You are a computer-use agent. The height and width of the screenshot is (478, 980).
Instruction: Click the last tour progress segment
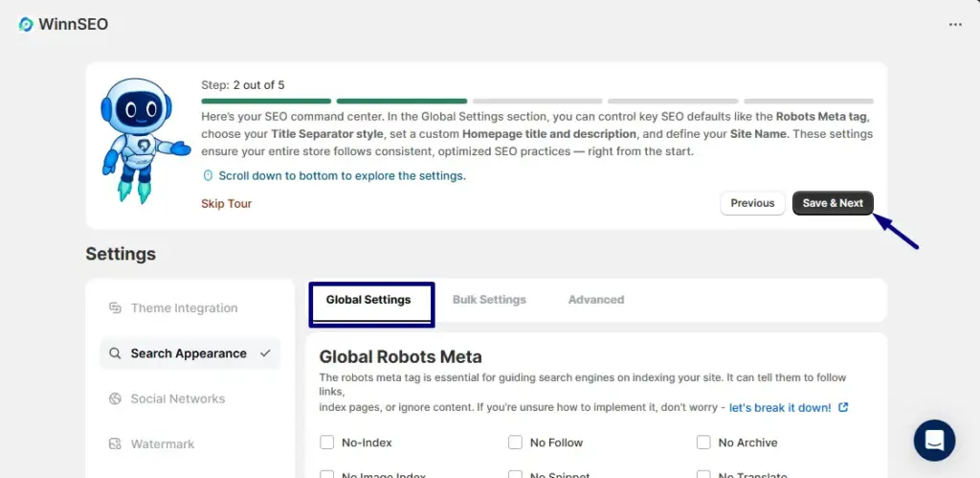(x=809, y=101)
